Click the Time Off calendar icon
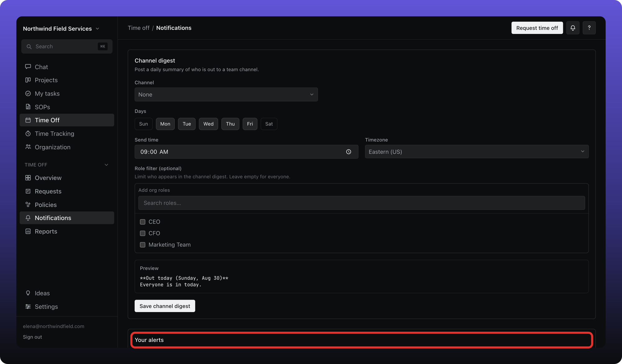The image size is (622, 364). pos(28,120)
